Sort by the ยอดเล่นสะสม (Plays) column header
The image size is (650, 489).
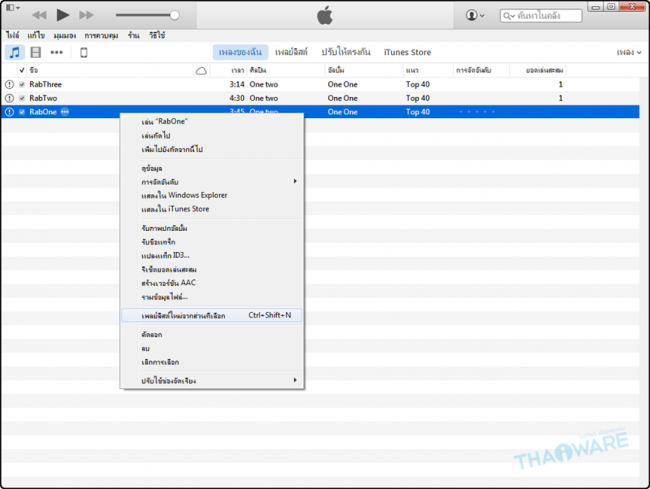(x=544, y=70)
